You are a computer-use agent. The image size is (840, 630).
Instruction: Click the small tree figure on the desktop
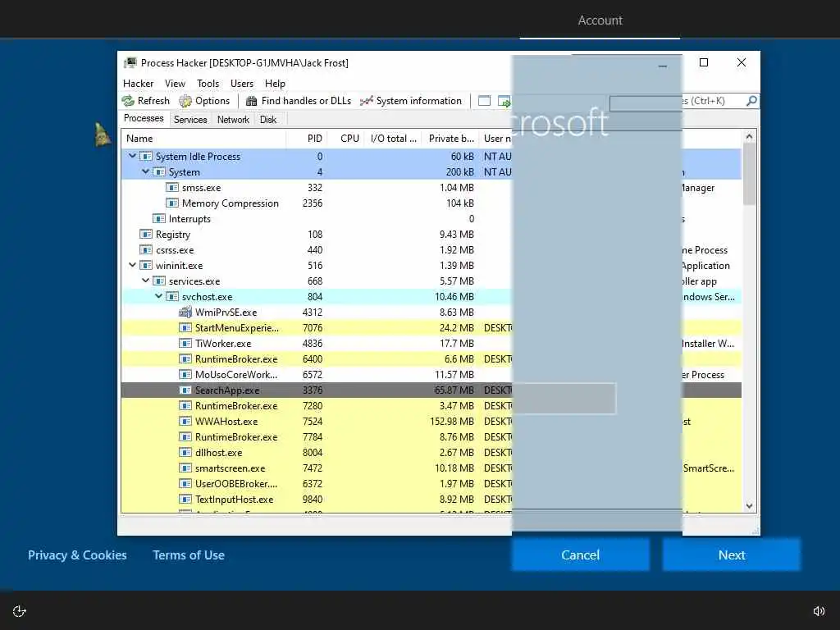click(103, 135)
